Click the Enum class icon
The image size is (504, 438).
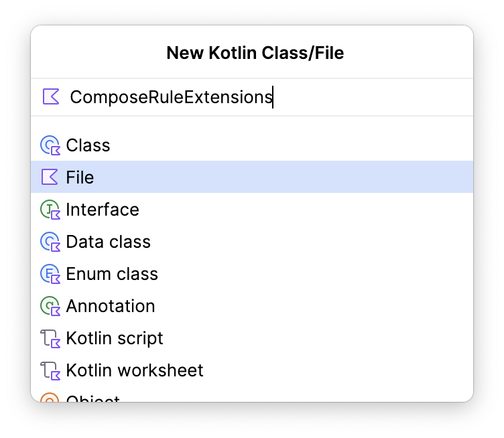pyautogui.click(x=50, y=274)
